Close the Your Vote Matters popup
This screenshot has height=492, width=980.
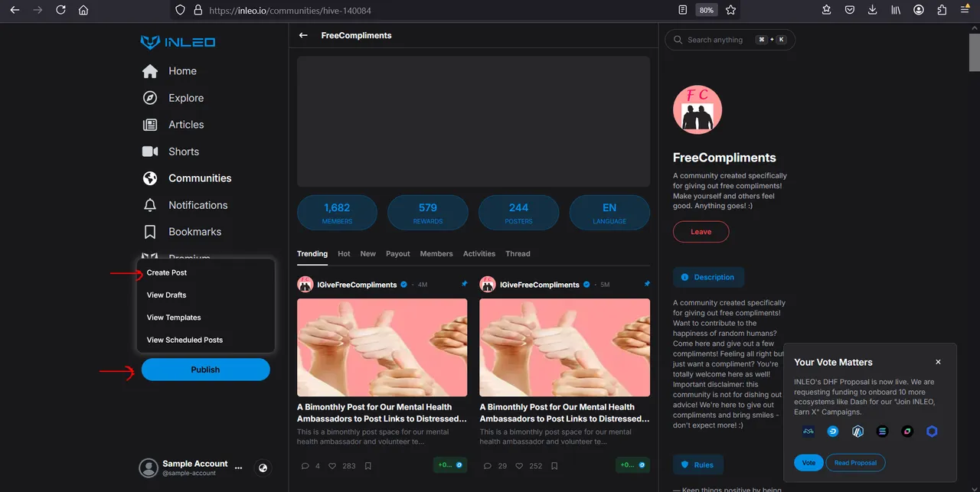(x=939, y=362)
